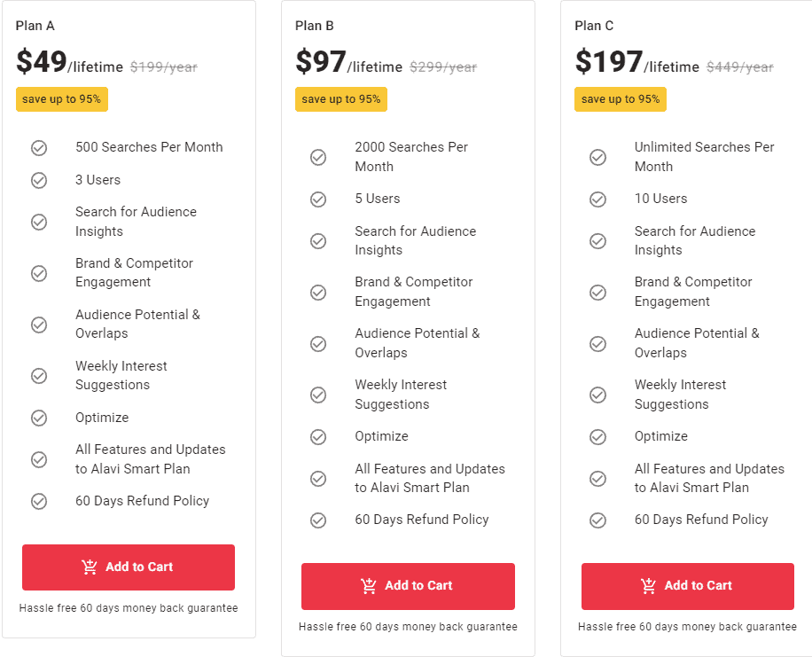
Task: Click checkmark icon beside 500 Searches Per Month
Action: (39, 148)
